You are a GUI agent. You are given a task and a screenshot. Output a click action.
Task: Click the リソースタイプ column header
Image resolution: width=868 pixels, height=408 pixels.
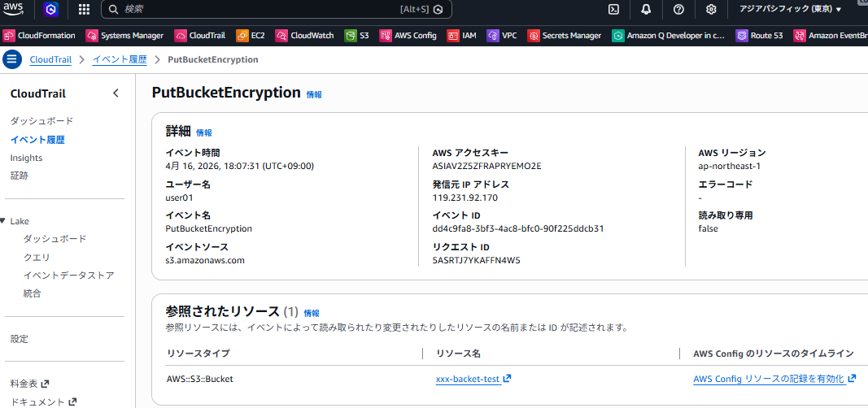[x=198, y=354]
